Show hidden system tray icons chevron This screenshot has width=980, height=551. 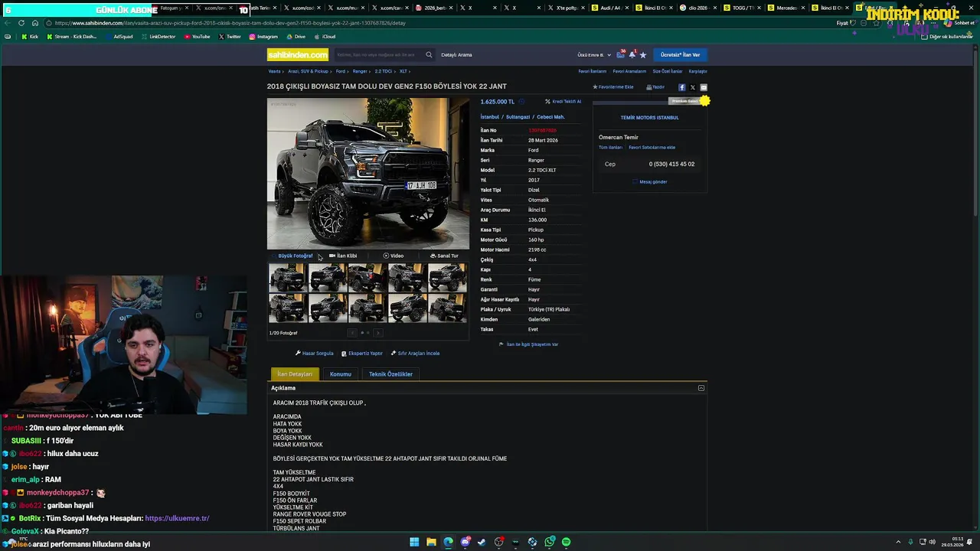point(898,542)
